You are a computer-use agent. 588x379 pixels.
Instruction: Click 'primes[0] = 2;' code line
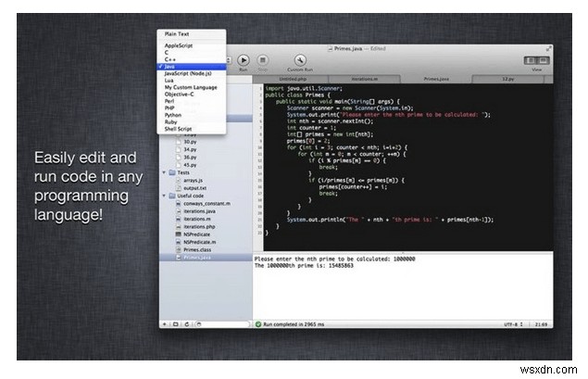tap(308, 141)
